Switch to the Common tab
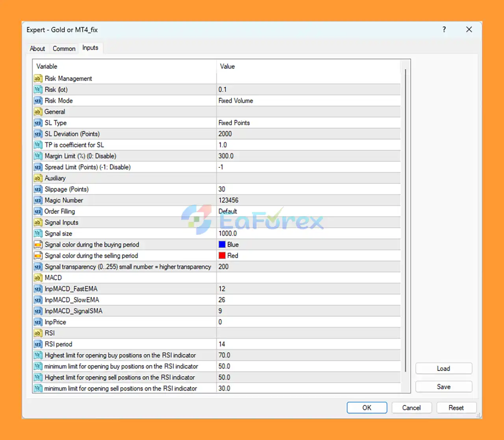The height and width of the screenshot is (440, 504). 64,48
